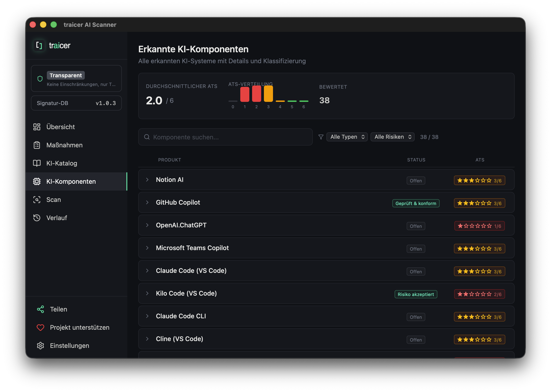Click the star rating of Notion AI

pos(479,180)
